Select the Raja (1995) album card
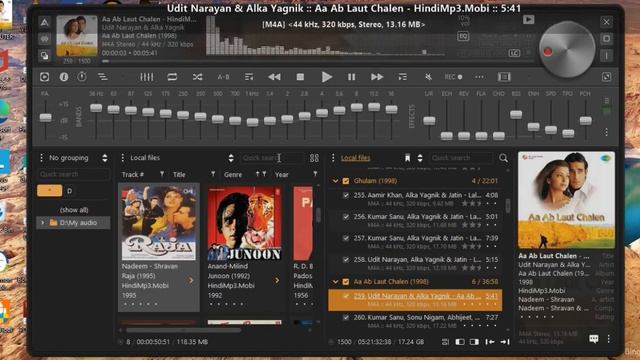The image size is (640, 360). click(x=159, y=247)
